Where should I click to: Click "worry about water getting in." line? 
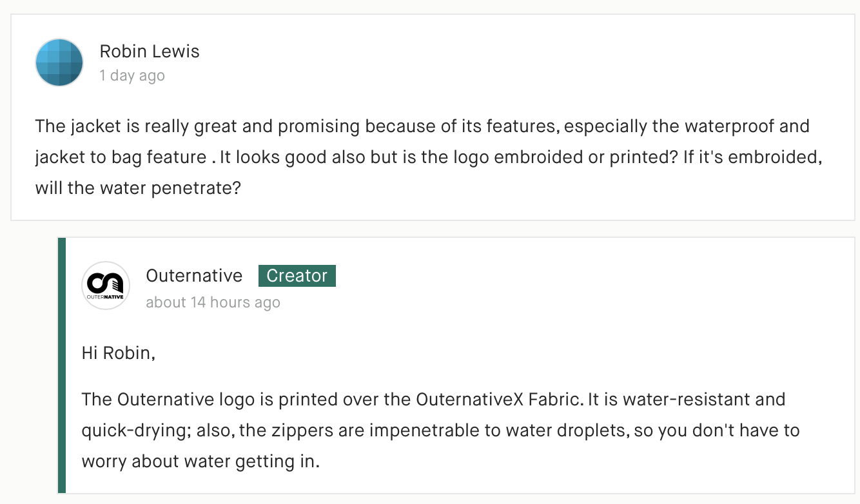200,461
